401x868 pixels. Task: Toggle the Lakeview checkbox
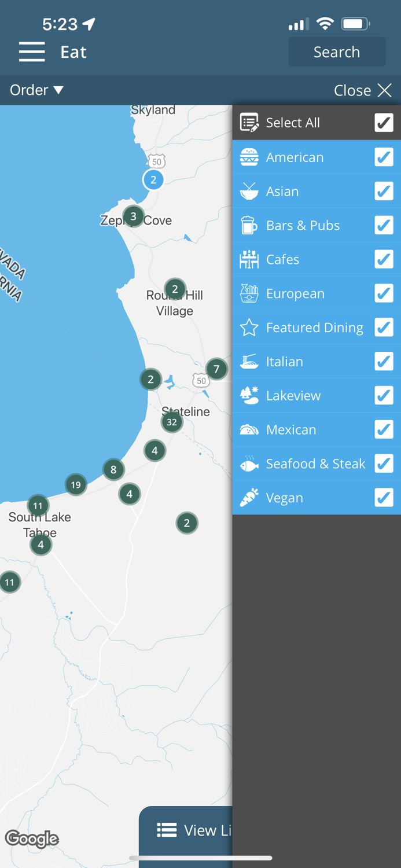[384, 396]
